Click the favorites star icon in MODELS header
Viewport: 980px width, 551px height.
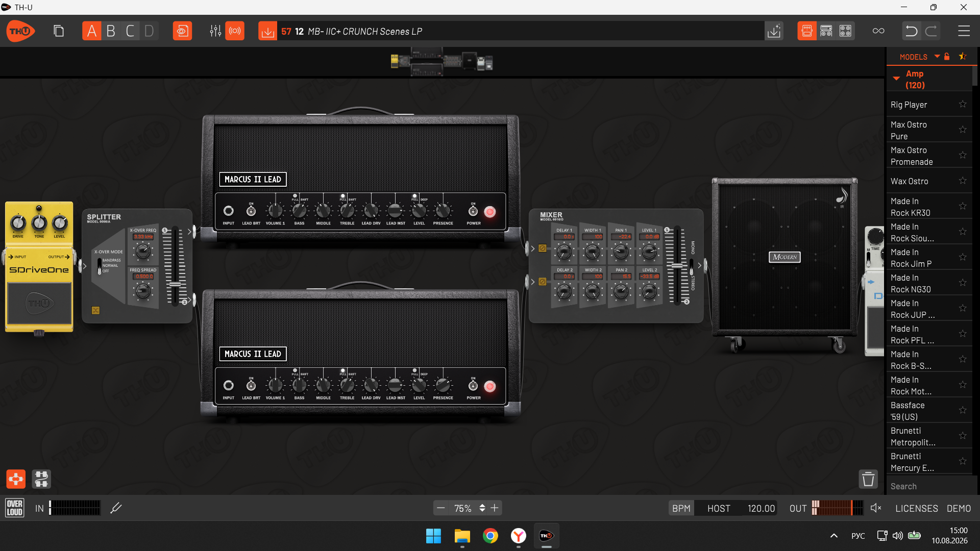point(963,57)
